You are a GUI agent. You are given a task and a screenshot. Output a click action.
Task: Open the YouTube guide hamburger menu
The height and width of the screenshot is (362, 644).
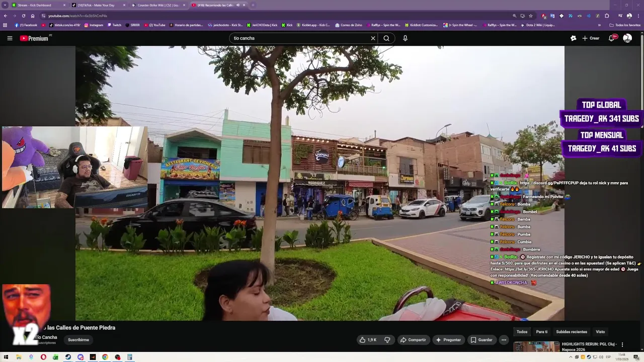[10, 38]
